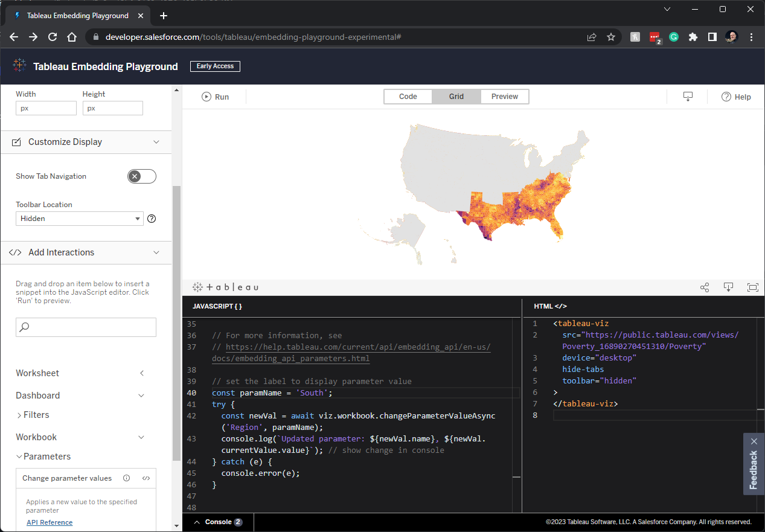Open the Toolbar Location dropdown
Viewport: 765px width, 532px height.
click(80, 219)
